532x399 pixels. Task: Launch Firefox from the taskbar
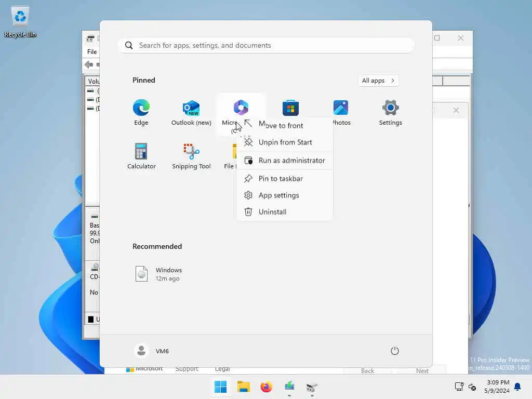click(x=267, y=387)
